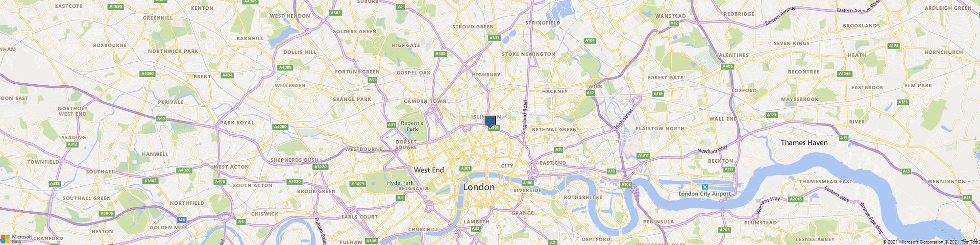The height and width of the screenshot is (245, 980).
Task: Select the Regent's Park label
Action: point(412,126)
